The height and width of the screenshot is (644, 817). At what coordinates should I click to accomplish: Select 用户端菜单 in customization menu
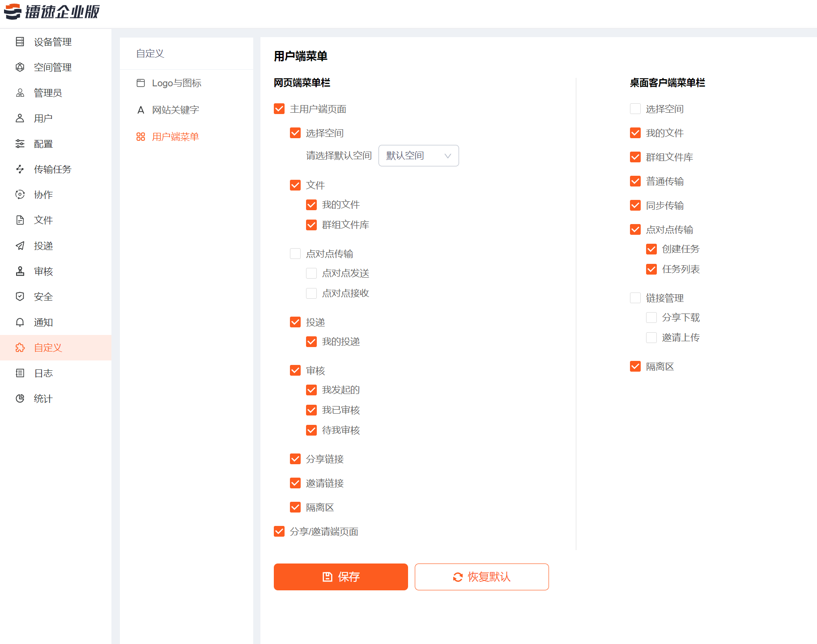tap(175, 137)
